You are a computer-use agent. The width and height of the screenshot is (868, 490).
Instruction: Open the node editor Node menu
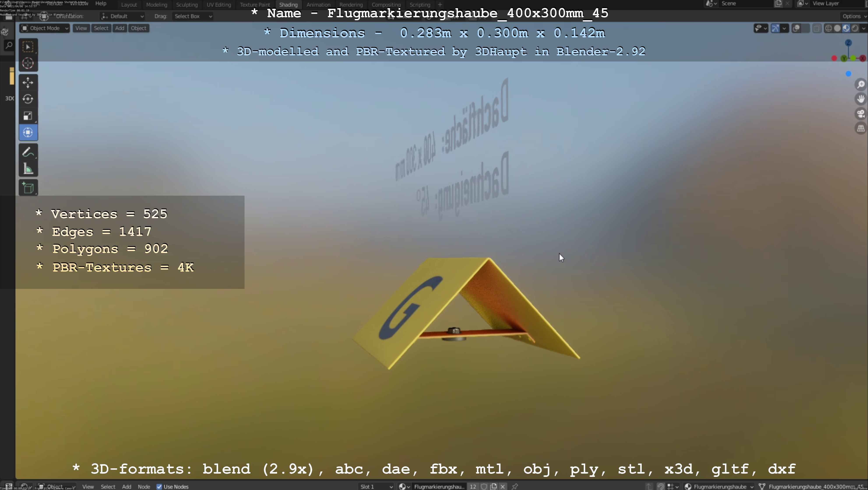(144, 487)
